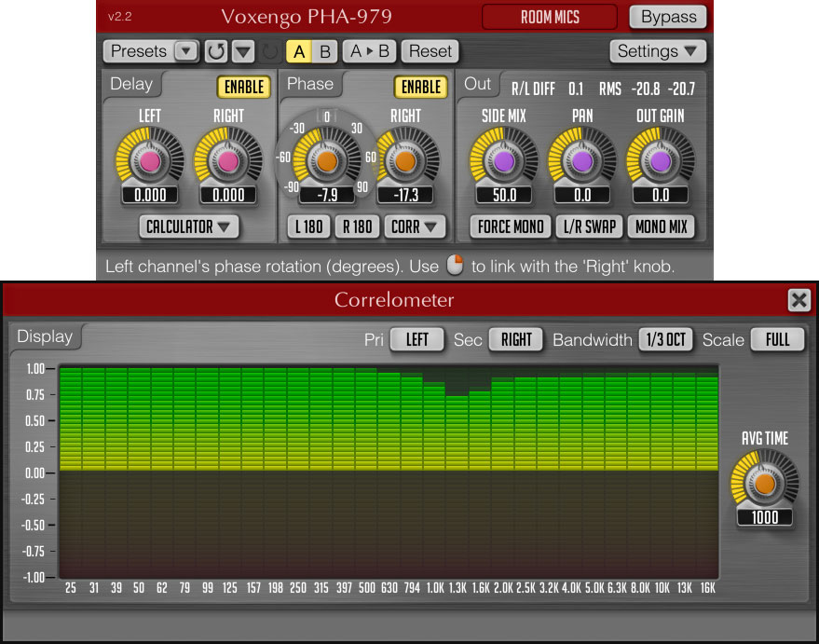Viewport: 819px width, 644px height.
Task: Open the Settings menu
Action: [658, 51]
